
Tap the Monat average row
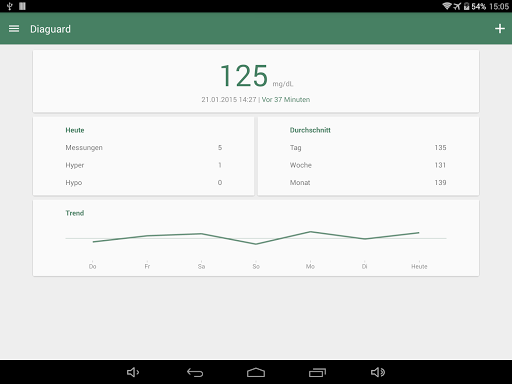click(x=368, y=183)
